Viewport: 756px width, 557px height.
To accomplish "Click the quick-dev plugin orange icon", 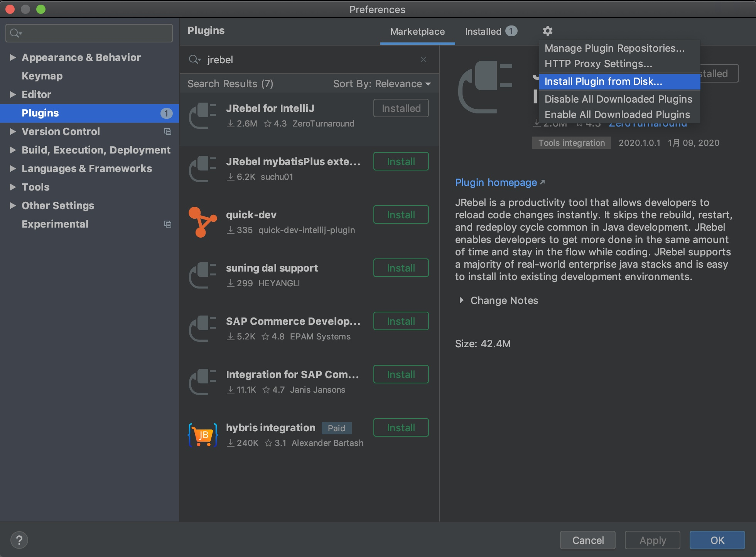I will pos(202,222).
